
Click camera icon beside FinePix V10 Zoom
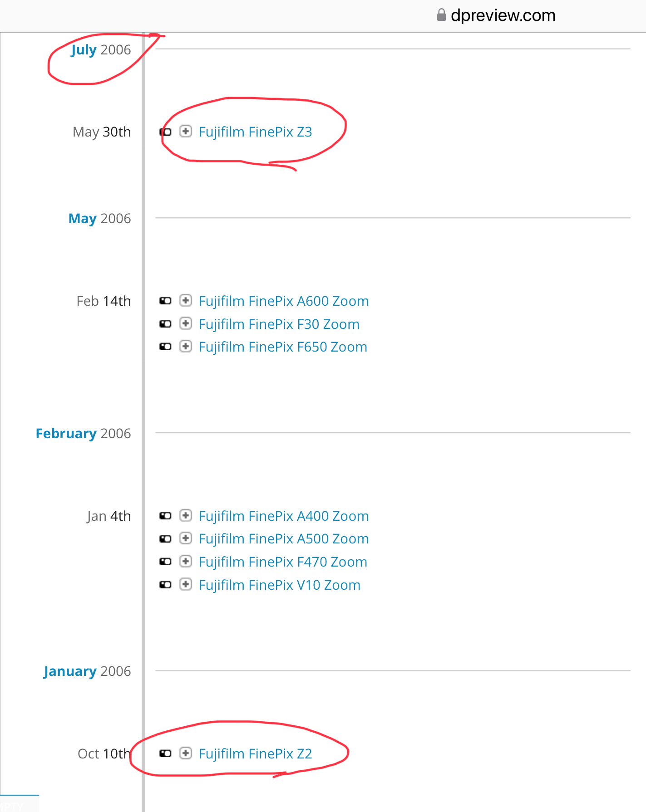[x=165, y=585]
